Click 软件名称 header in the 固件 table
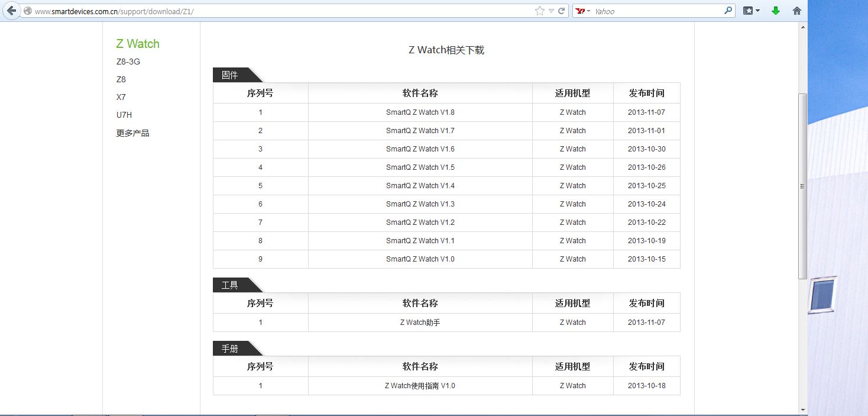 [x=420, y=93]
